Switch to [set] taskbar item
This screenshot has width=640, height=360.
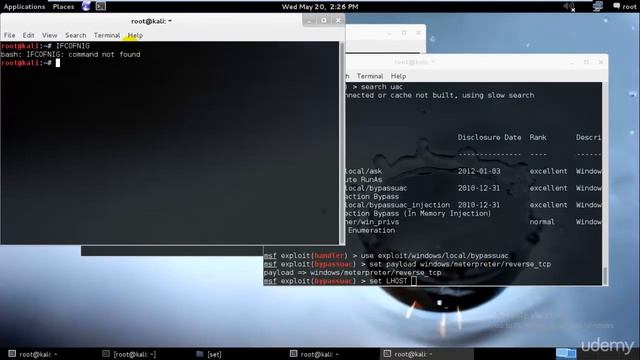[209, 354]
